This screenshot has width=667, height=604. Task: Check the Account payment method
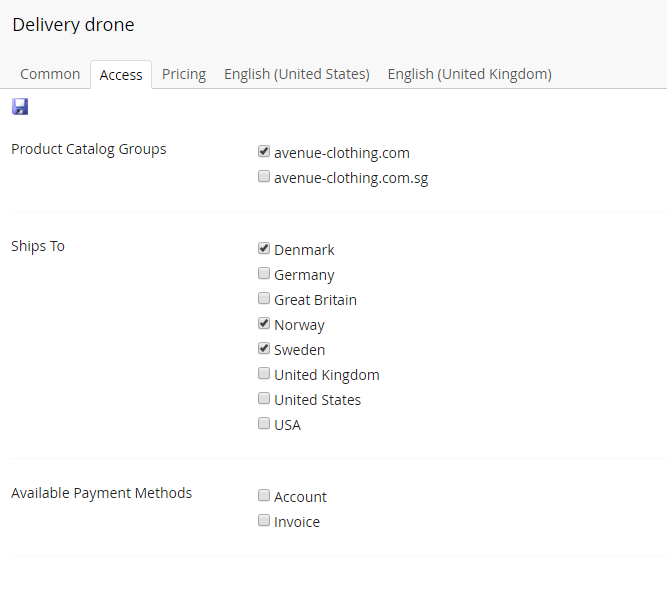(264, 495)
